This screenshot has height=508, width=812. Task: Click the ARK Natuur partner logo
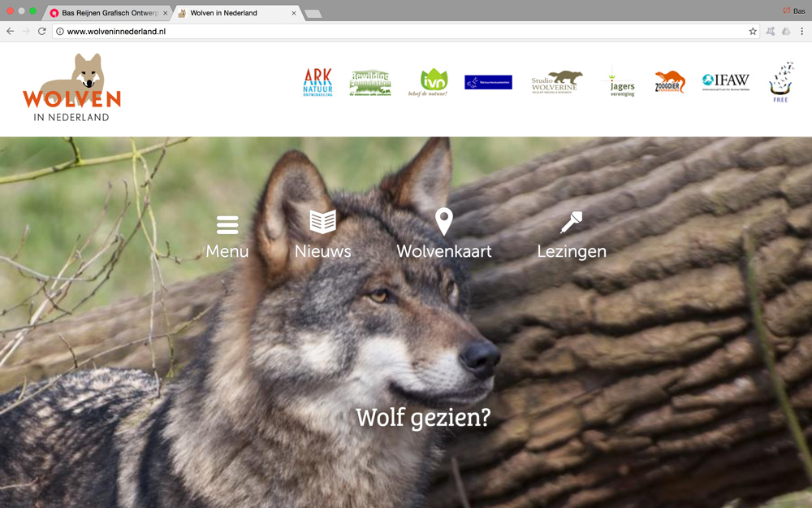coord(317,81)
